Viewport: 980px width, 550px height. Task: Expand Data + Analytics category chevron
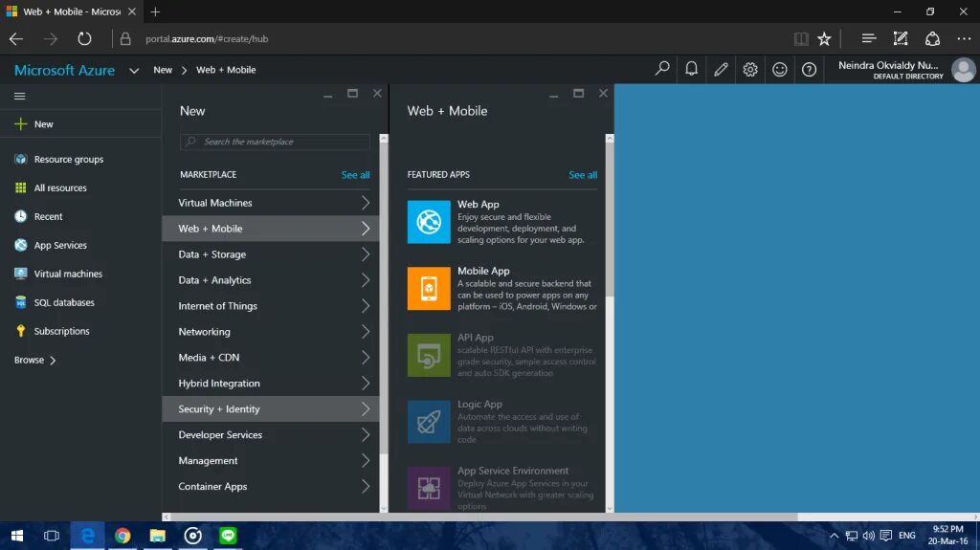coord(366,280)
